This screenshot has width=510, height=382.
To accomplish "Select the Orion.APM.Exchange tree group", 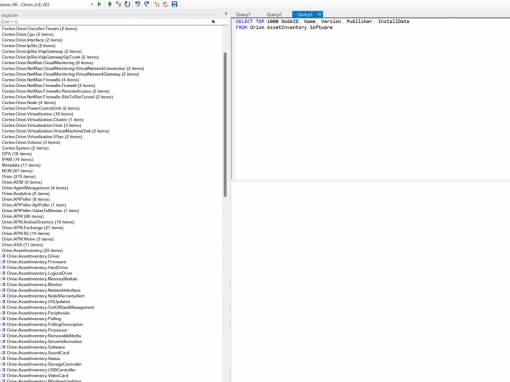I will click(33, 228).
